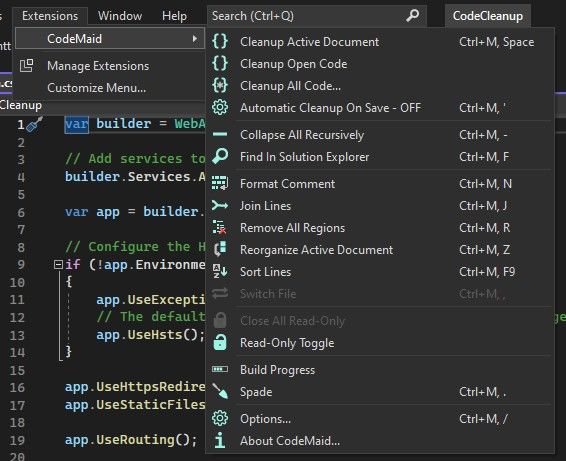This screenshot has height=461, width=566.
Task: Choose Collapse All Recursively
Action: (x=380, y=135)
